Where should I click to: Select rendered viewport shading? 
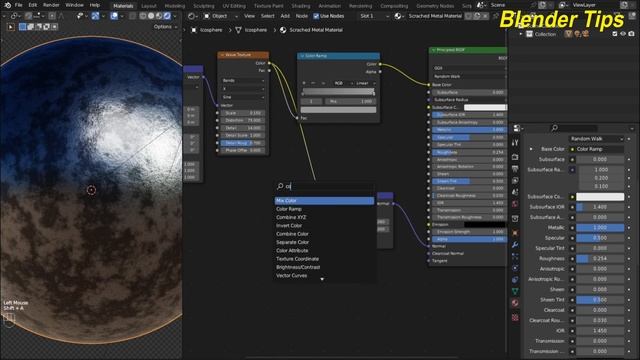(x=167, y=16)
